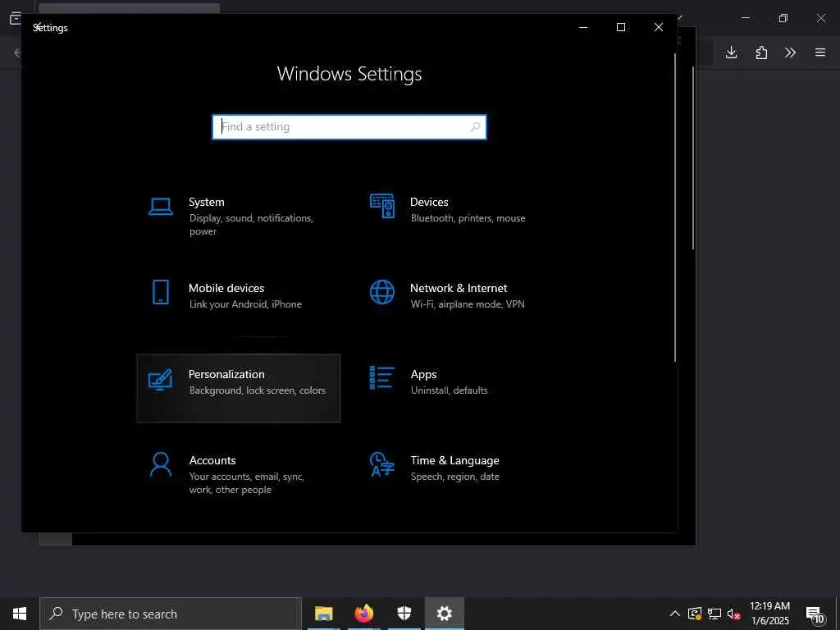This screenshot has width=840, height=630.
Task: Click the 'Link your Android, iPhone' description
Action: pos(245,304)
